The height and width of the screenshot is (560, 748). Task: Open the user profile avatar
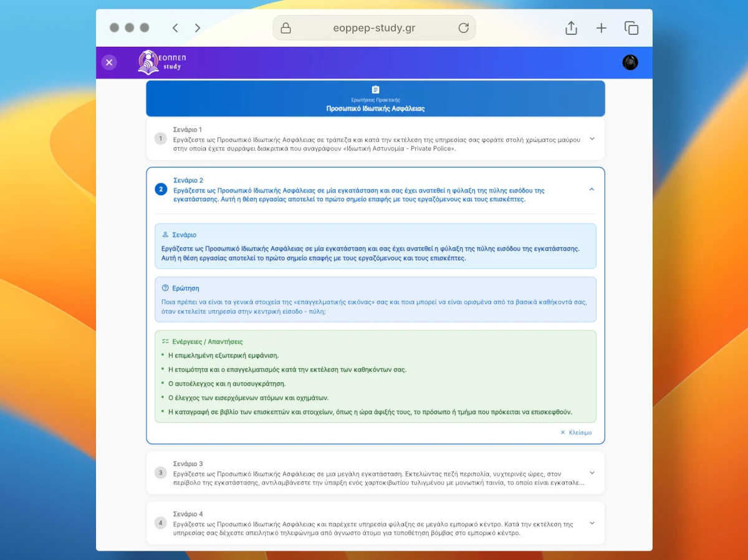[x=630, y=62]
